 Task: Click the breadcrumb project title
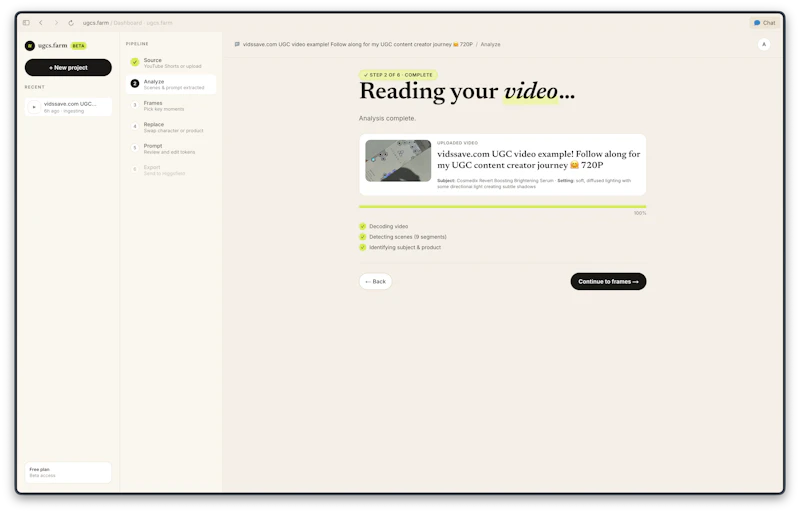358,44
